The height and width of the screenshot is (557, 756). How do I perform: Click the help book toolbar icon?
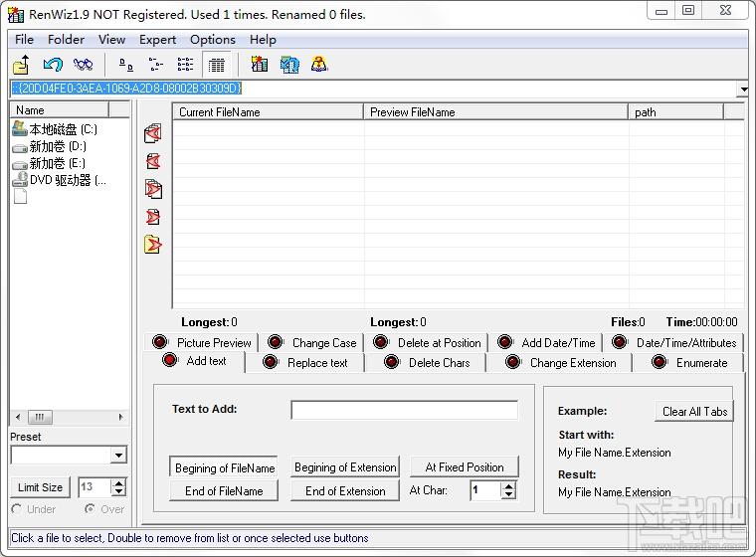coord(319,64)
